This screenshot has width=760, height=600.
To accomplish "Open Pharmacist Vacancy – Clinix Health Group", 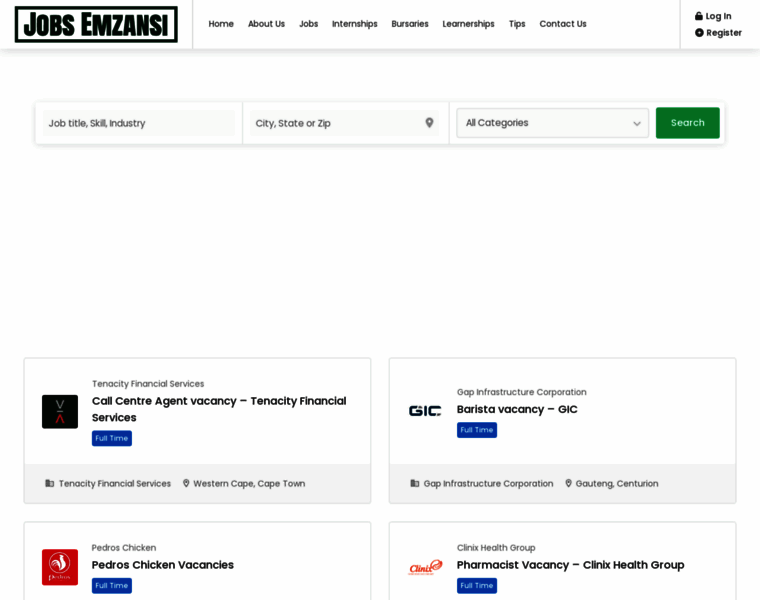I will (570, 565).
